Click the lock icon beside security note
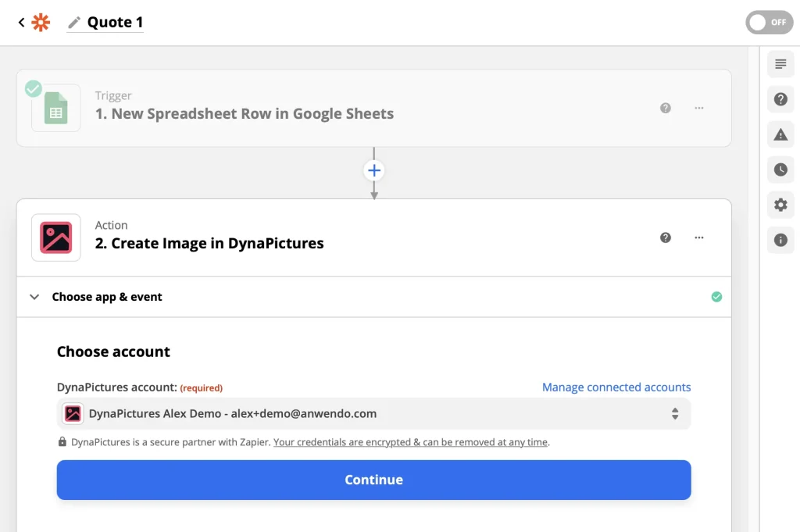The height and width of the screenshot is (532, 800). pyautogui.click(x=62, y=441)
